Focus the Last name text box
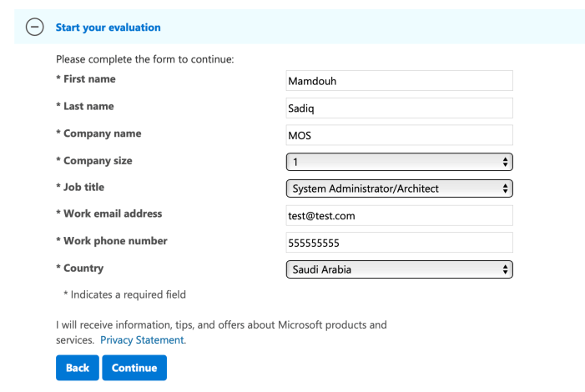This screenshot has width=585, height=392. point(399,108)
